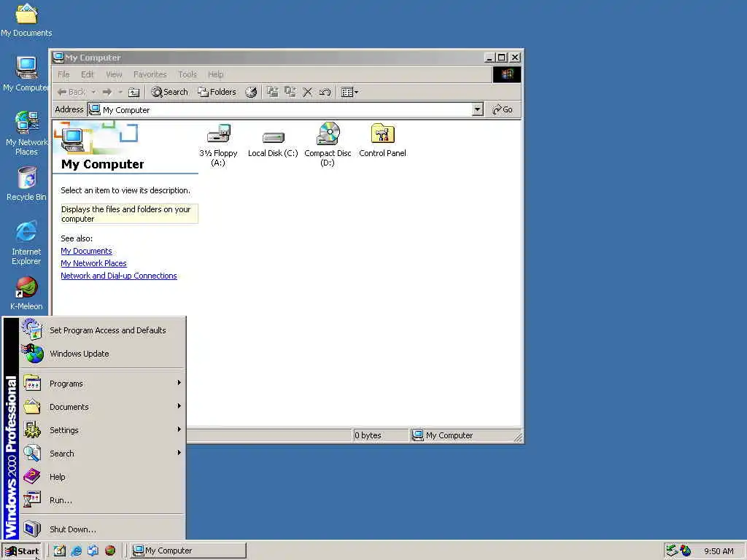The height and width of the screenshot is (560, 747).
Task: Expand the Settings submenu
Action: (x=102, y=430)
